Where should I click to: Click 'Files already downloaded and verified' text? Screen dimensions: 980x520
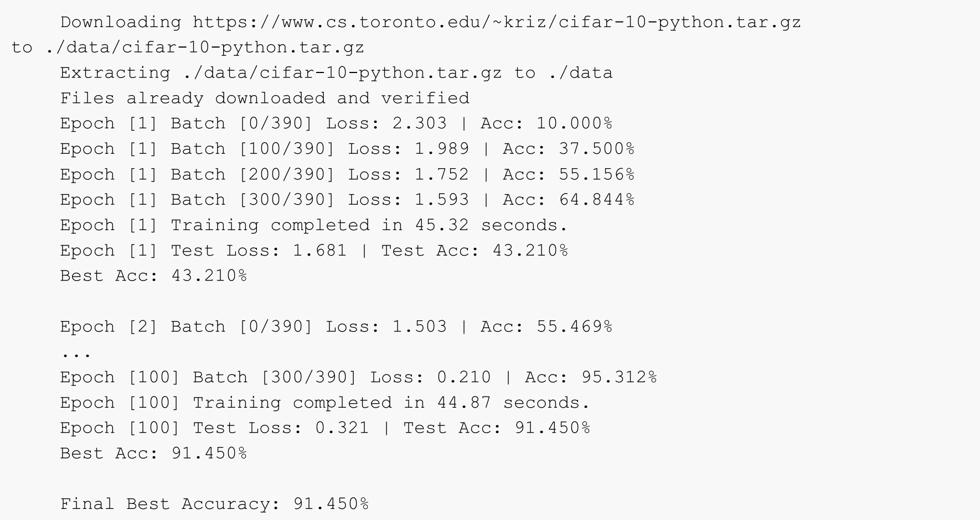[265, 98]
